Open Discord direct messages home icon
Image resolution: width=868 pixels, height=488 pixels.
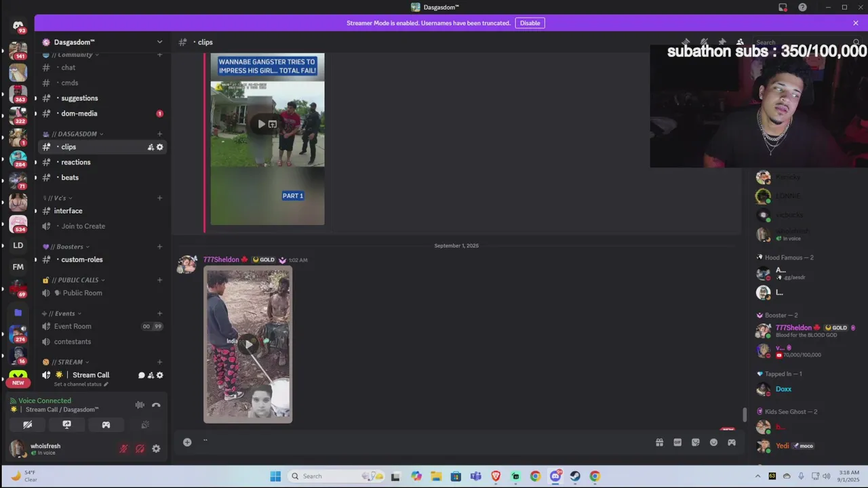(18, 26)
